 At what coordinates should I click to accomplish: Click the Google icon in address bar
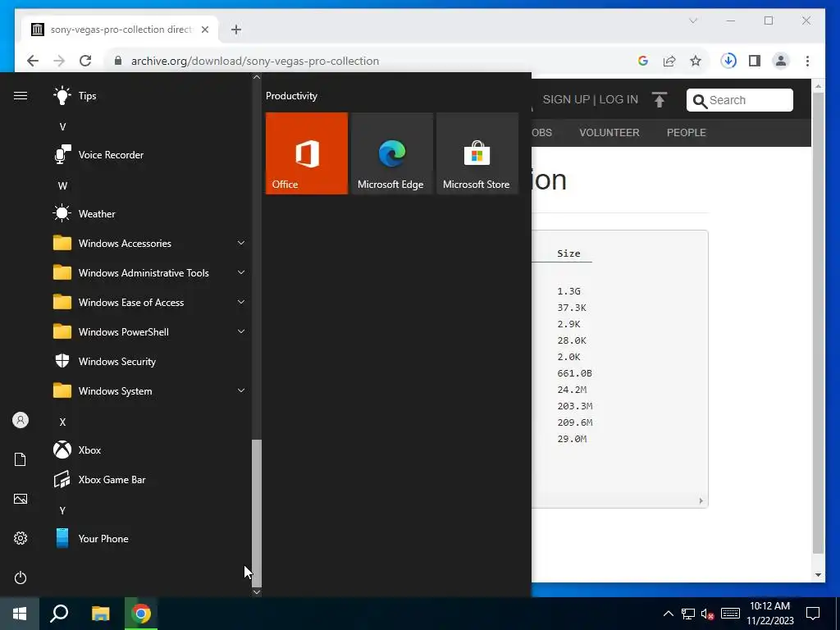tap(643, 61)
